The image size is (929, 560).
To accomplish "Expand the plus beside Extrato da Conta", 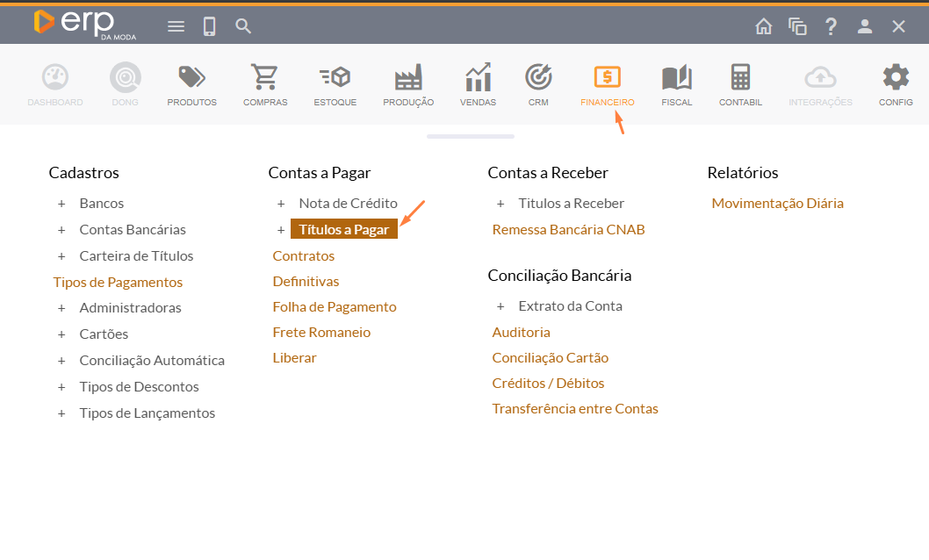I will click(501, 306).
